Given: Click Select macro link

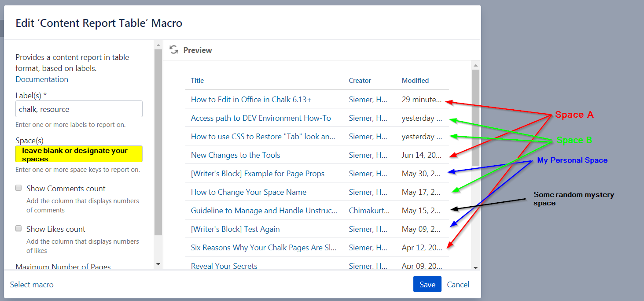Looking at the screenshot, I should coord(32,285).
